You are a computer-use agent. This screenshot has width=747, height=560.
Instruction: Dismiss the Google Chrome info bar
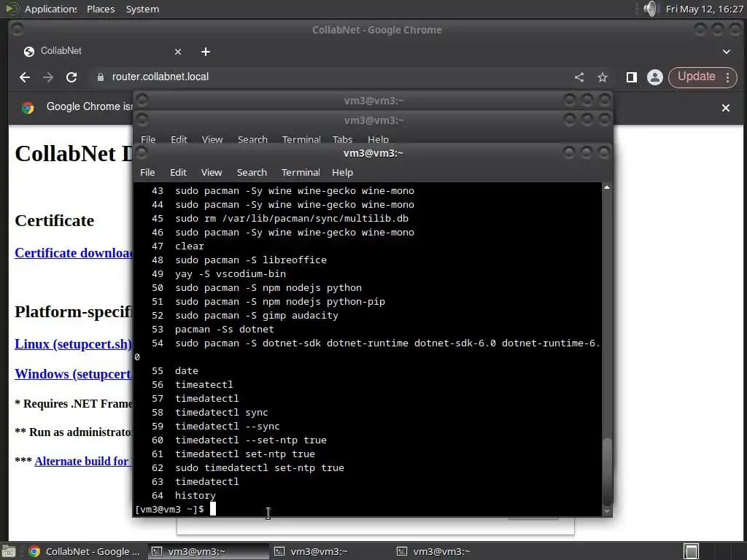pos(726,108)
